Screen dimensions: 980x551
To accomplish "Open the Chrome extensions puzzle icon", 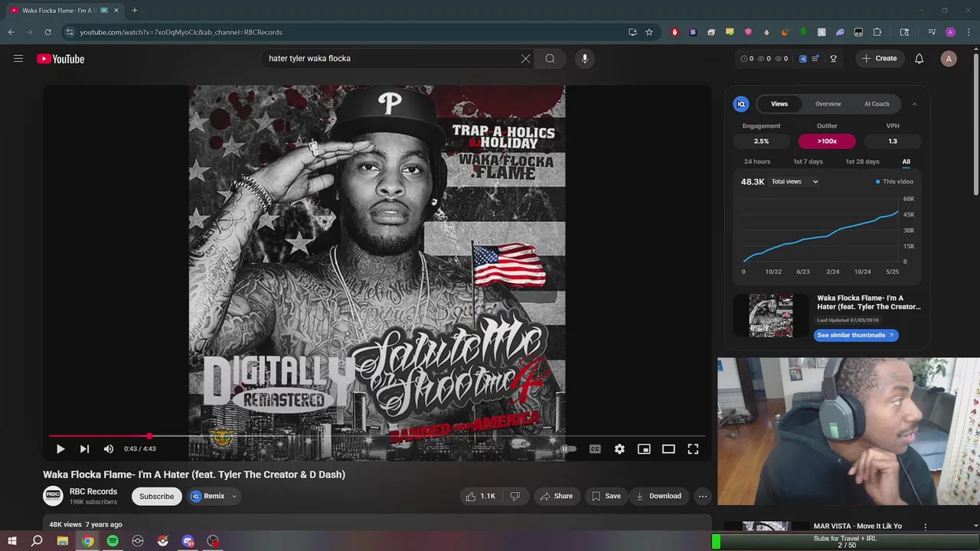I will pos(877,32).
